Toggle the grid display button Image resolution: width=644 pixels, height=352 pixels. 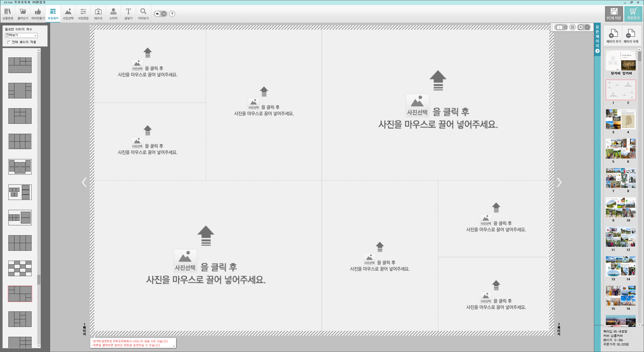[573, 27]
